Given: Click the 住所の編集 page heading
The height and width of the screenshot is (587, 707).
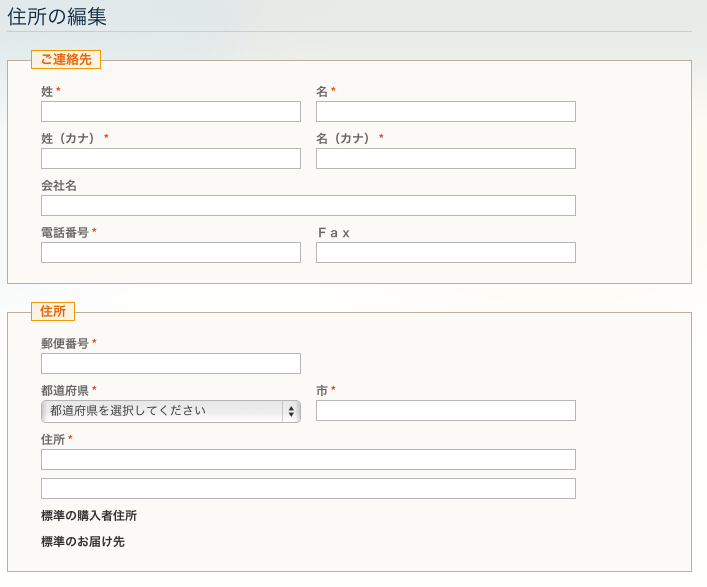Looking at the screenshot, I should [x=57, y=17].
